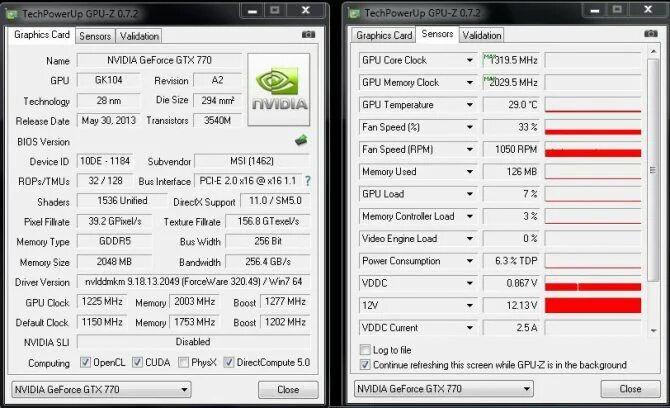
Task: Select Sensors tab in right window
Action: [437, 34]
